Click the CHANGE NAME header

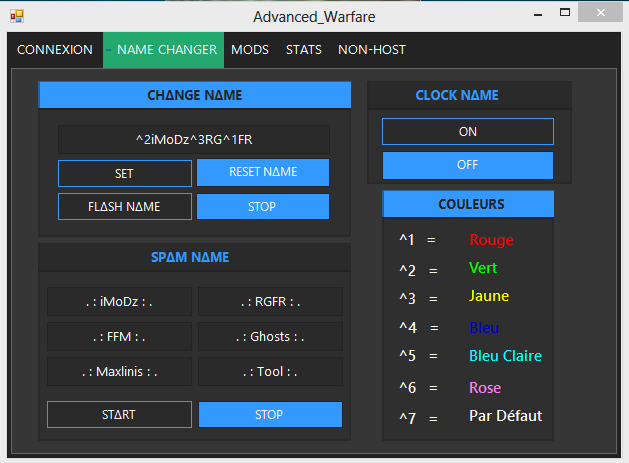(x=195, y=95)
